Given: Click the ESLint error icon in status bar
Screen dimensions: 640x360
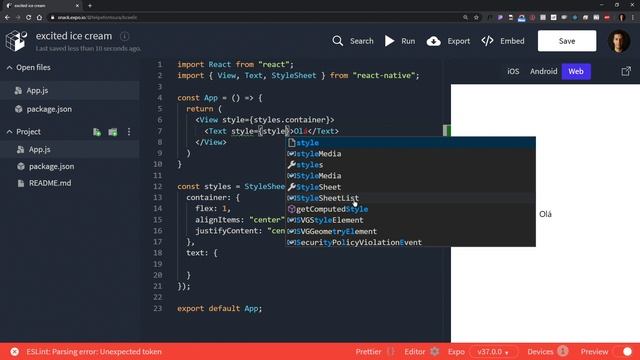Looking at the screenshot, I should 14,352.
